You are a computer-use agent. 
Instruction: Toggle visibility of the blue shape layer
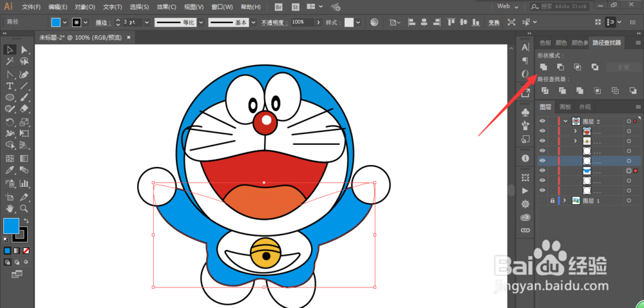click(542, 170)
